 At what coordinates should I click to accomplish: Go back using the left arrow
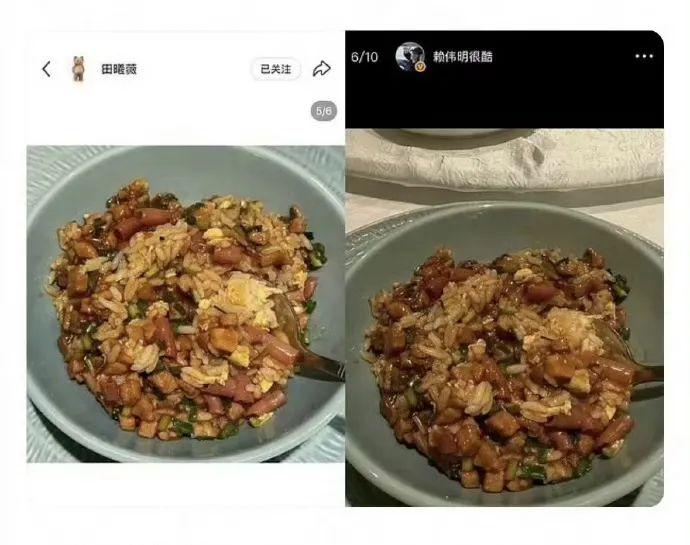pyautogui.click(x=47, y=69)
